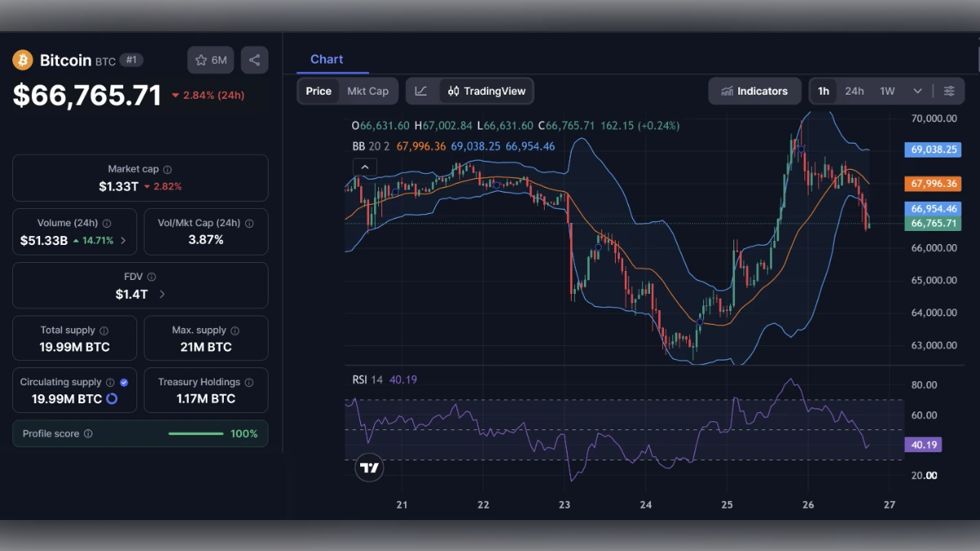
Task: Open the timeframe dropdown chevron next to 1W
Action: [x=918, y=91]
